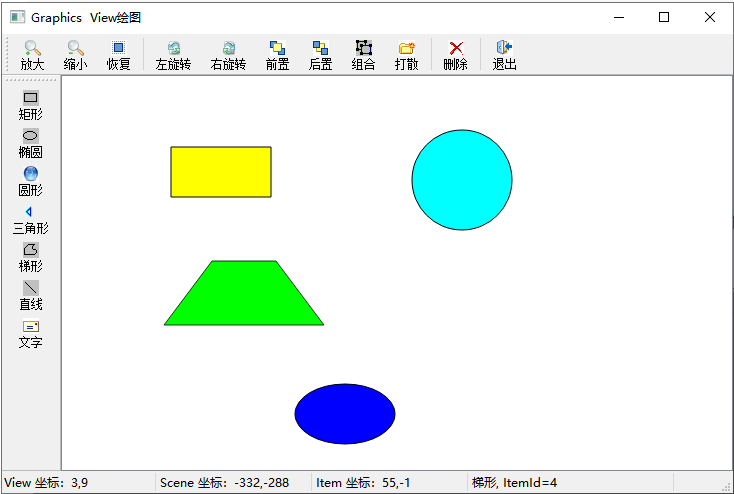
Task: Click the 放大 zoom in tool
Action: click(x=33, y=55)
